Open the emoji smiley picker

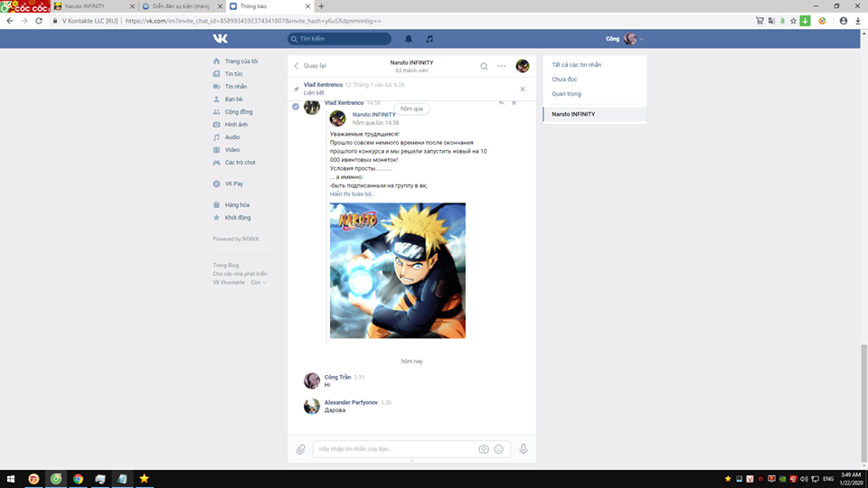pos(499,449)
